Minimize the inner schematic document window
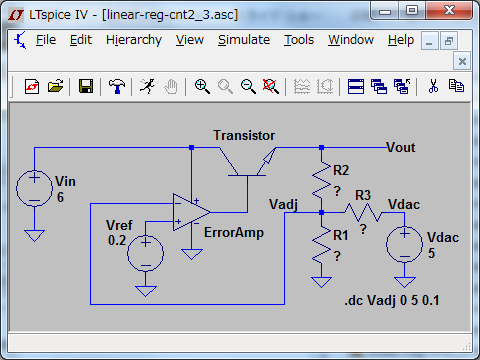Viewport: 480px width, 360px height. (x=429, y=41)
